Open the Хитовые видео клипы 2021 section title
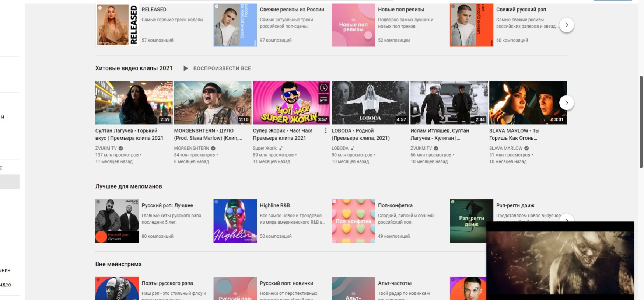This screenshot has width=644, height=300. (134, 68)
